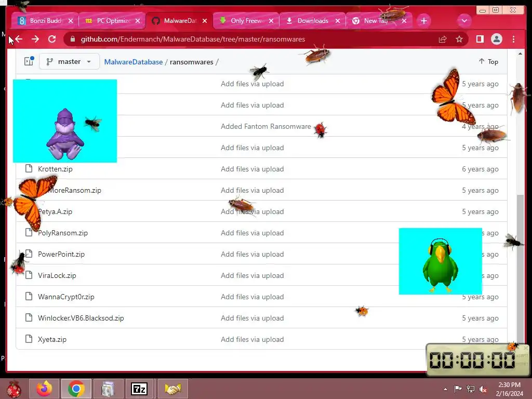
Task: Expand the file tree panel icon
Action: click(29, 61)
